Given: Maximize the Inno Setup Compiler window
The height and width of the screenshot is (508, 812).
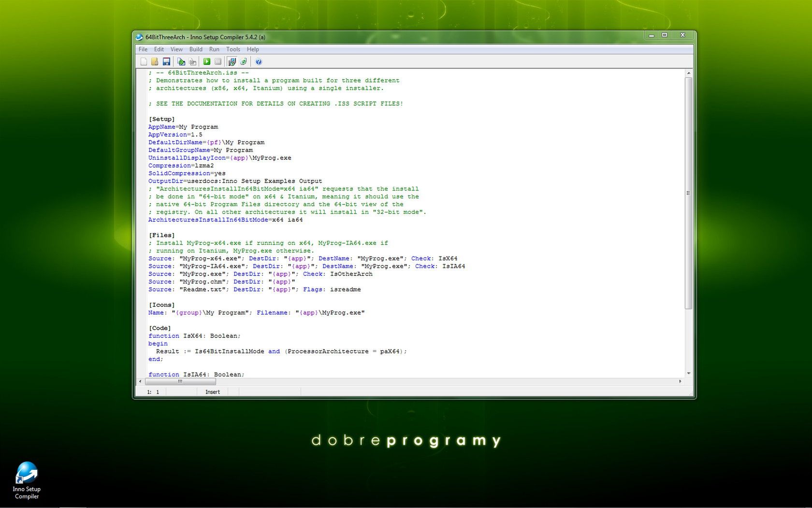Looking at the screenshot, I should pyautogui.click(x=665, y=35).
